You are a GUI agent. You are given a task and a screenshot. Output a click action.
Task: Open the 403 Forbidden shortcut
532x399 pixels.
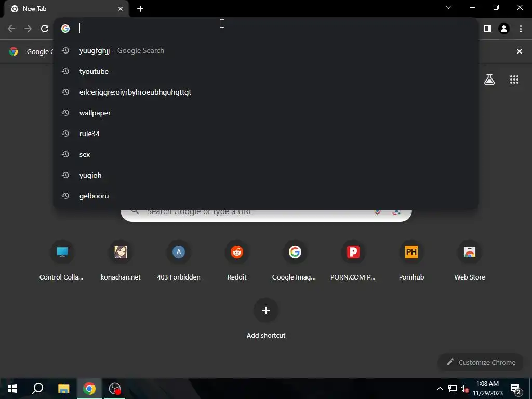pyautogui.click(x=179, y=261)
